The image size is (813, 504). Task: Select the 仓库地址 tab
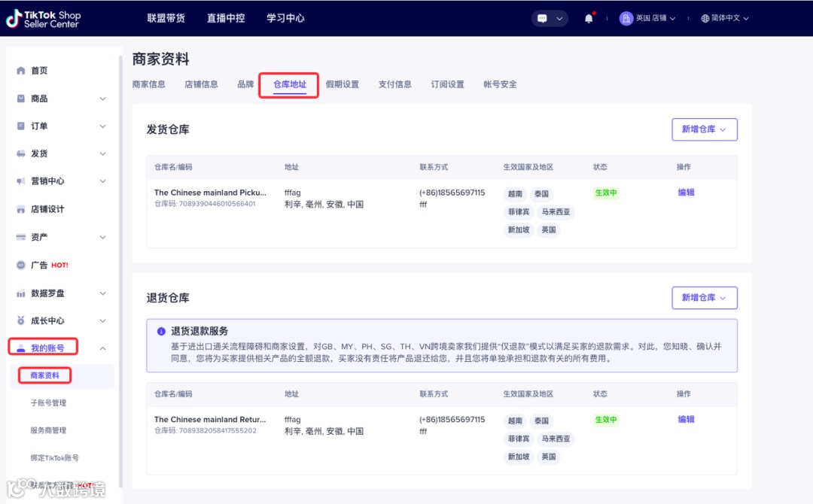(289, 84)
